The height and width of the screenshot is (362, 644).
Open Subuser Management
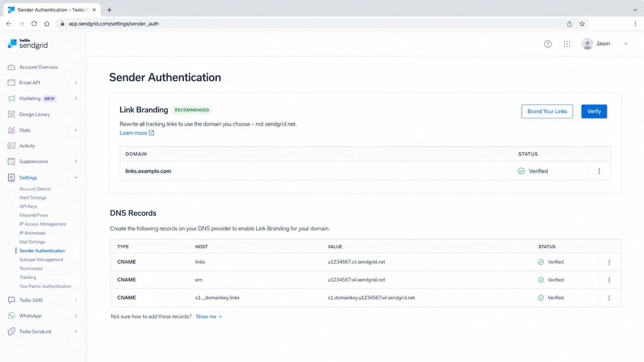[41, 260]
